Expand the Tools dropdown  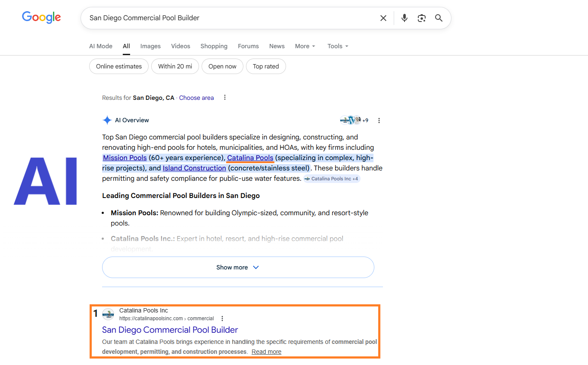click(338, 46)
